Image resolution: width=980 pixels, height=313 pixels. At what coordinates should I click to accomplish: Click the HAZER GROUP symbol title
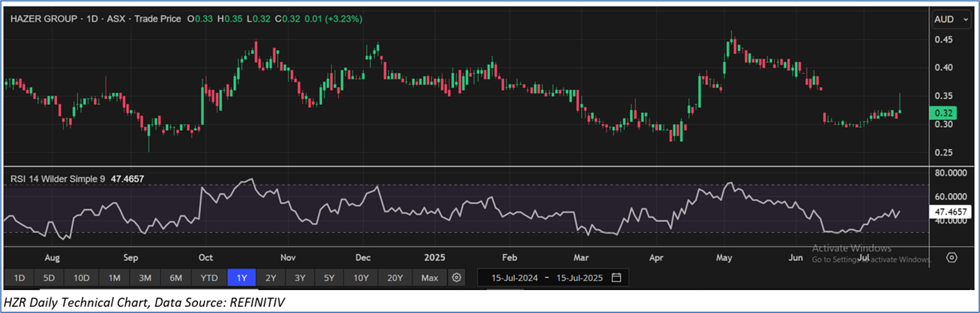pos(43,19)
